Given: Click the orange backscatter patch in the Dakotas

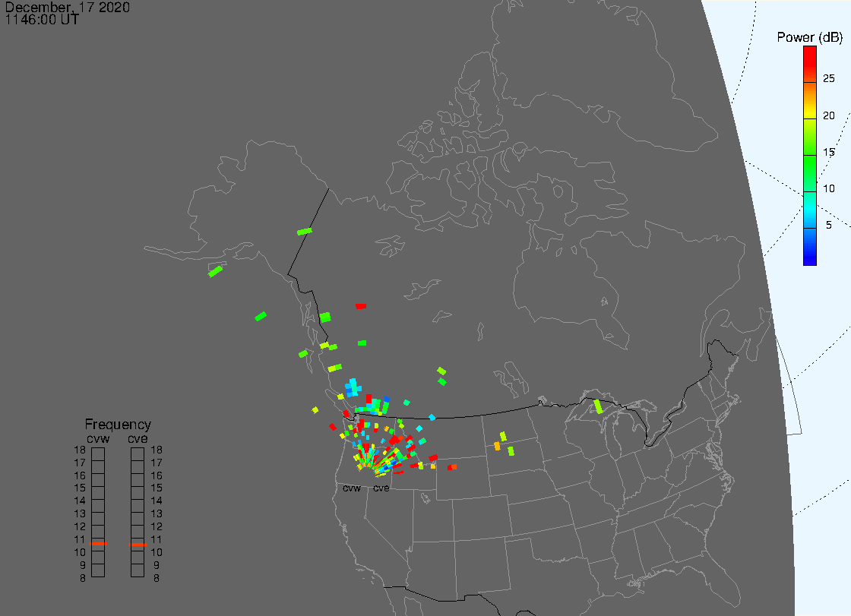Looking at the screenshot, I should click(497, 446).
